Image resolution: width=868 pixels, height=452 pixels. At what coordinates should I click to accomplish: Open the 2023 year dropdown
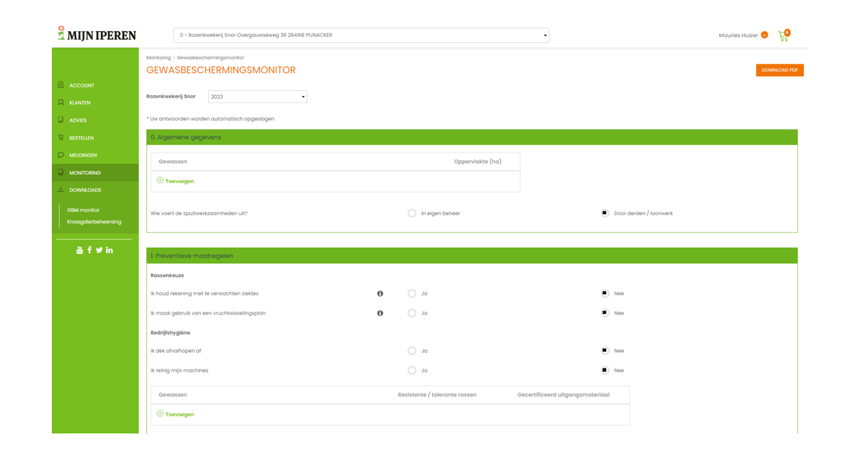257,97
